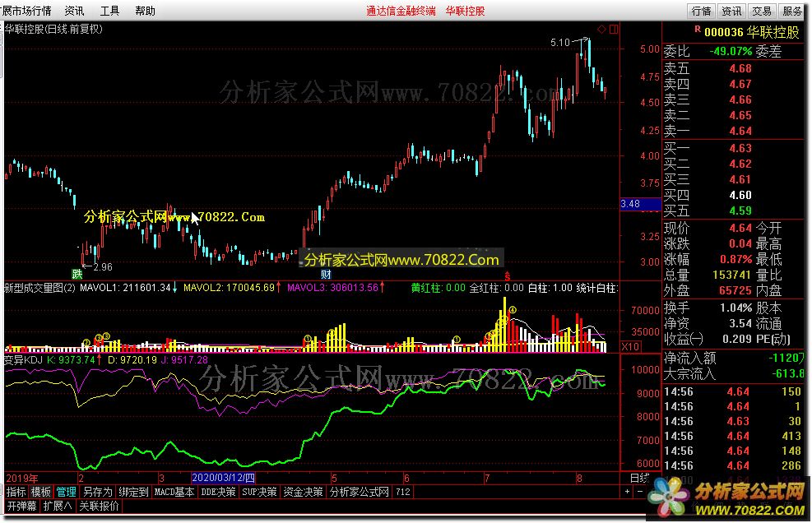
Task: Click the 绑定到 button
Action: tap(133, 492)
